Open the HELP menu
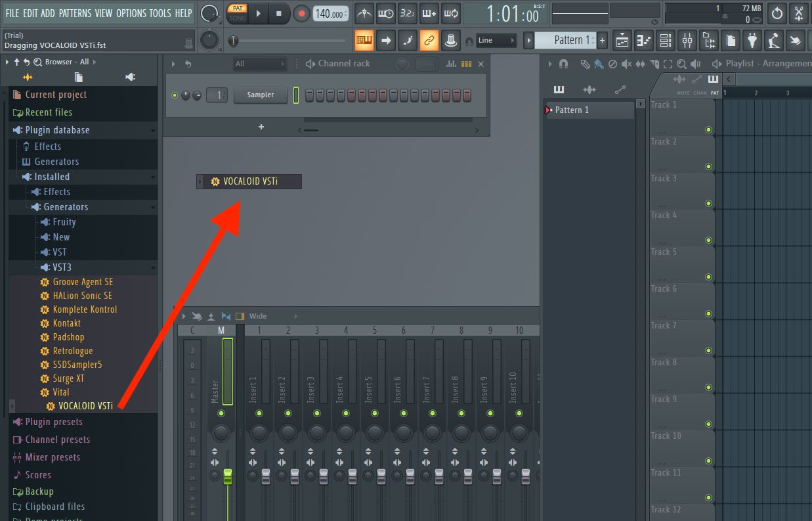 click(x=184, y=13)
